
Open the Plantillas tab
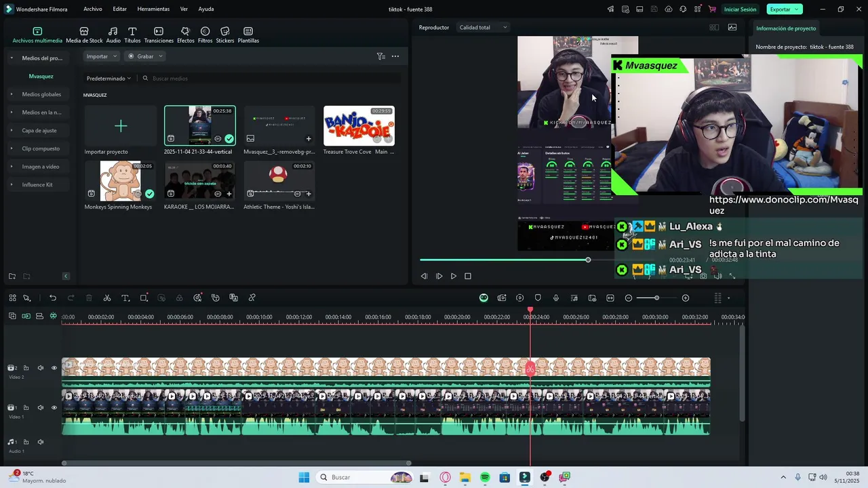(x=248, y=35)
